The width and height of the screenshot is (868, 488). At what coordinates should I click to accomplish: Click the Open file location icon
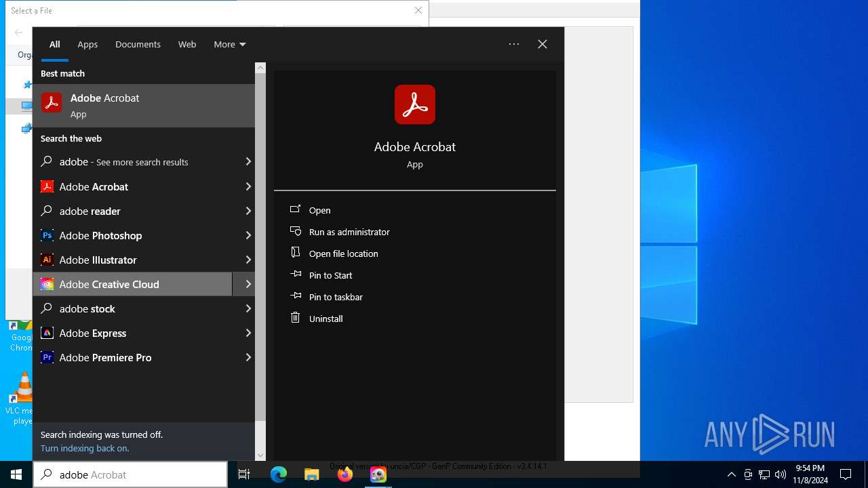(296, 252)
